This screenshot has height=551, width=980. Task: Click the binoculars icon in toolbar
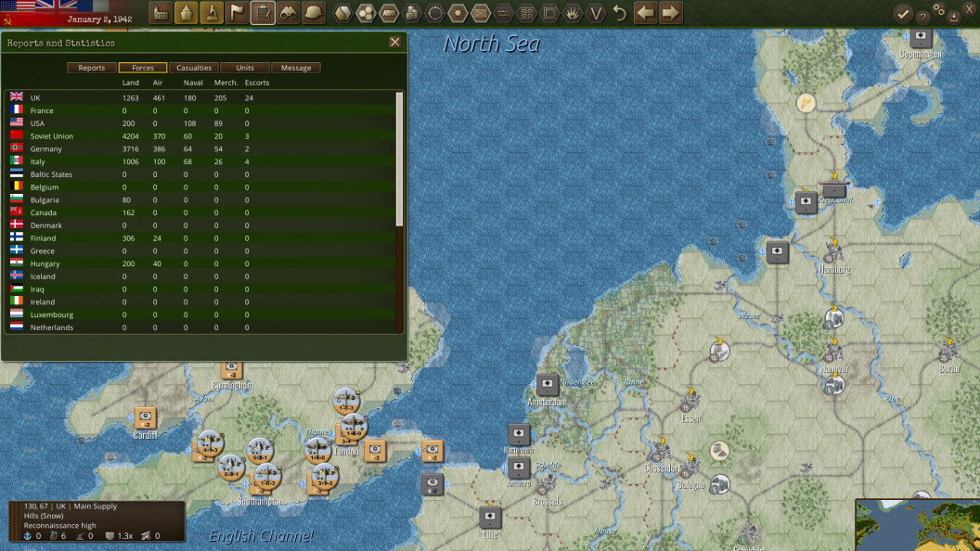click(x=289, y=13)
